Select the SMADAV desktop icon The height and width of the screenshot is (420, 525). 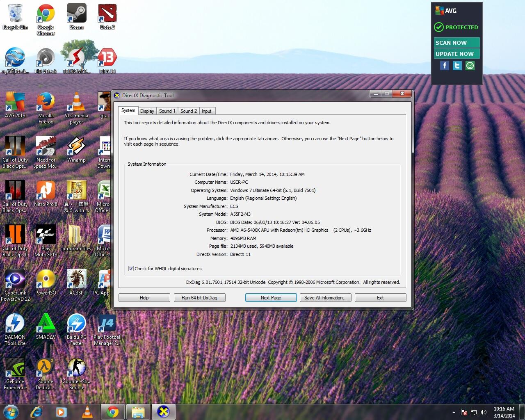[46, 327]
